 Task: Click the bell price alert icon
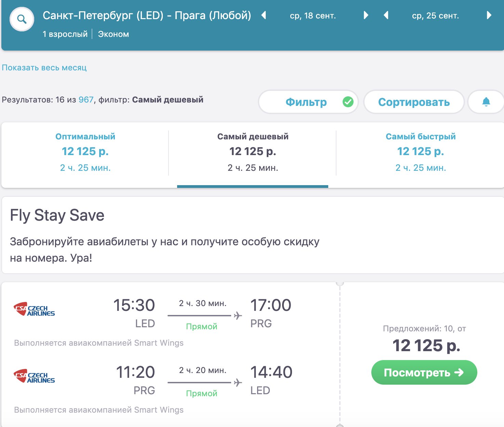click(486, 102)
